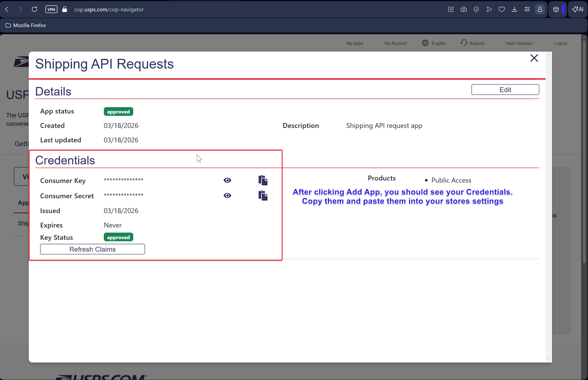Go back with the browser back arrow
The width and height of the screenshot is (588, 380).
(x=6, y=9)
